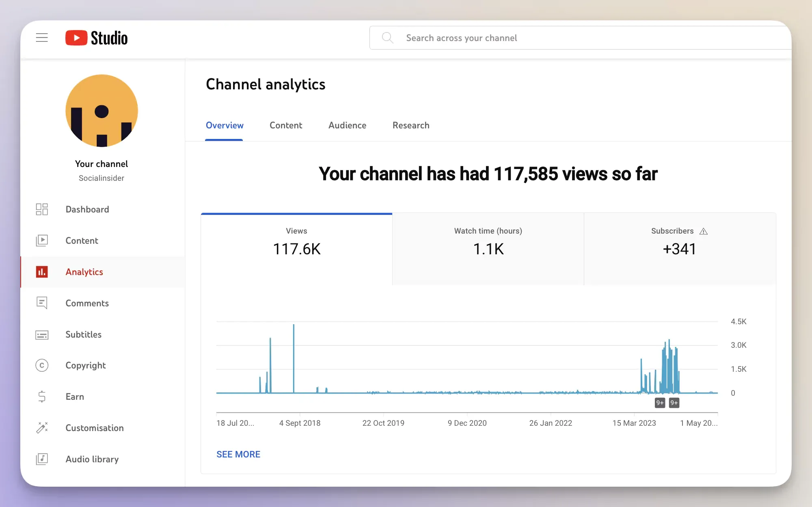Viewport: 812px width, 507px height.
Task: Click the Content video icon in sidebar
Action: (42, 240)
